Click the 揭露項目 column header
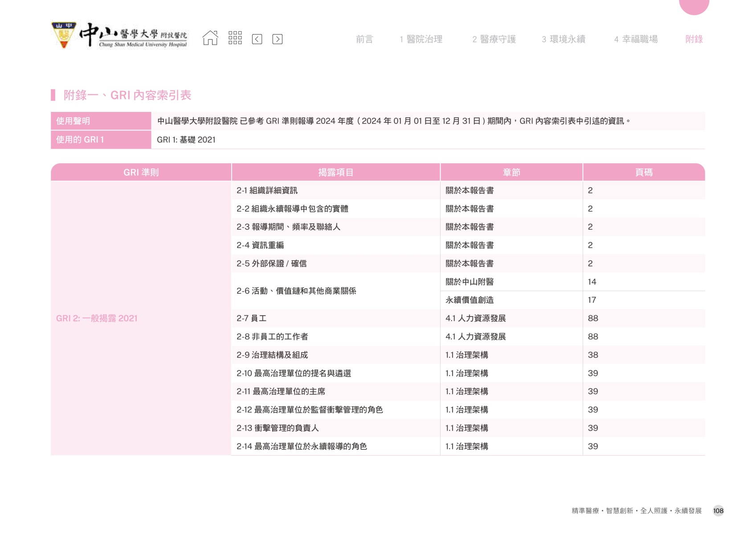The image size is (756, 535). [335, 173]
